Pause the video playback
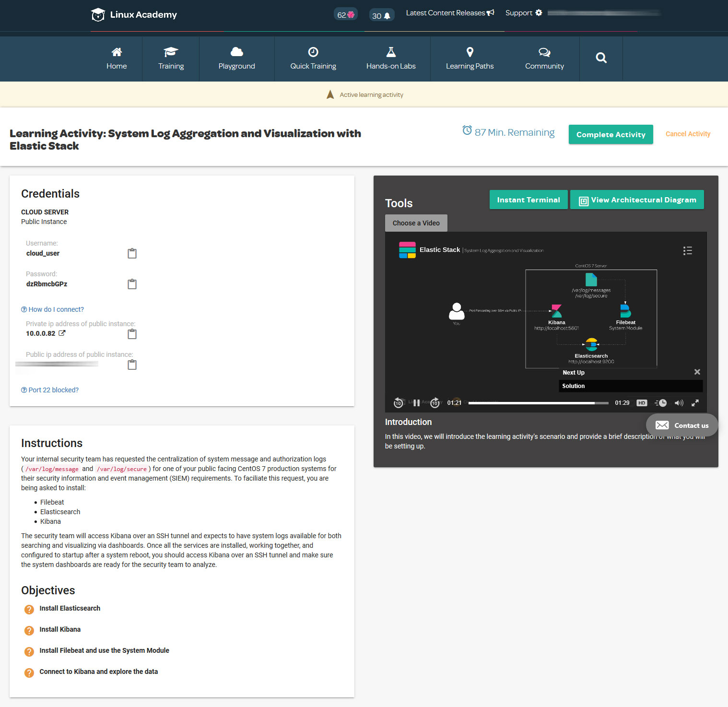 pos(417,403)
